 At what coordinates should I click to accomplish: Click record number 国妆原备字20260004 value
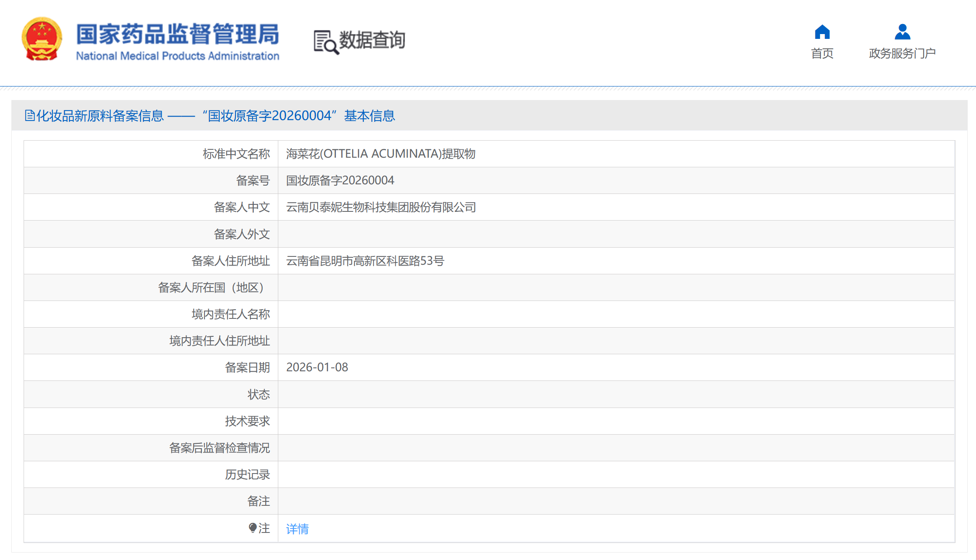coord(340,180)
